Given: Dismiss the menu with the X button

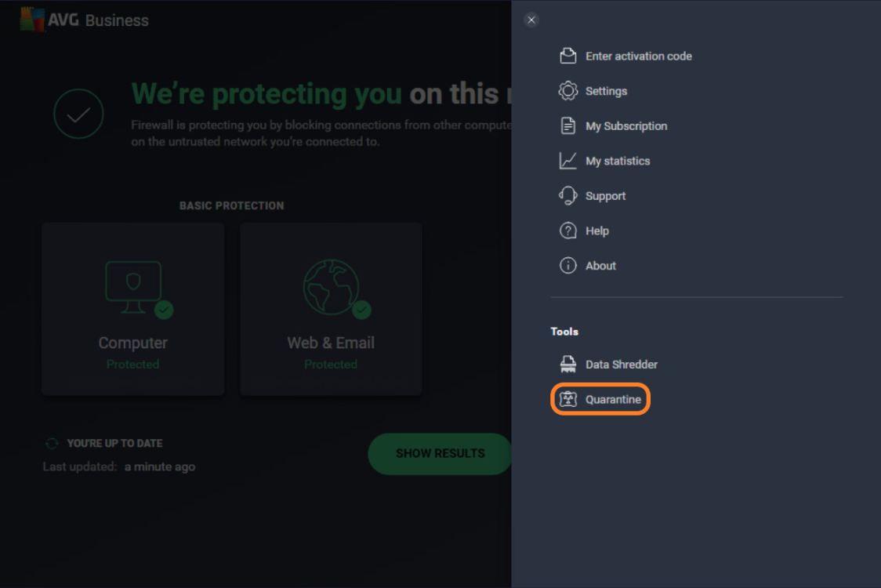Looking at the screenshot, I should 531,20.
